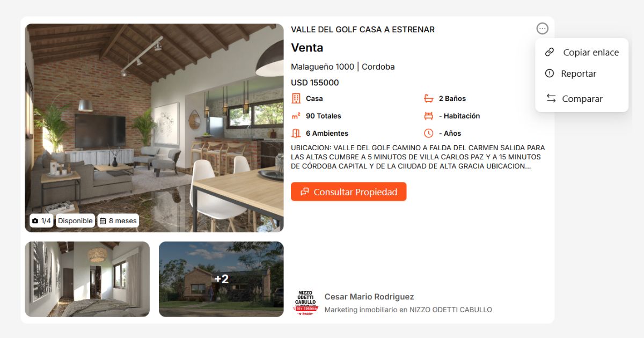
Task: Click the exclamation icon beside Reportar
Action: (549, 74)
